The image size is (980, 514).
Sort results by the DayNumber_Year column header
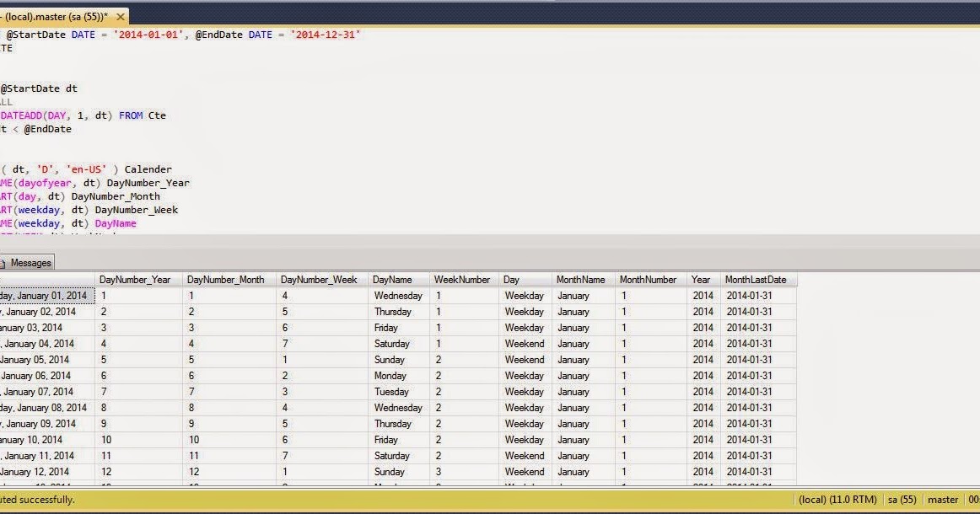point(135,279)
